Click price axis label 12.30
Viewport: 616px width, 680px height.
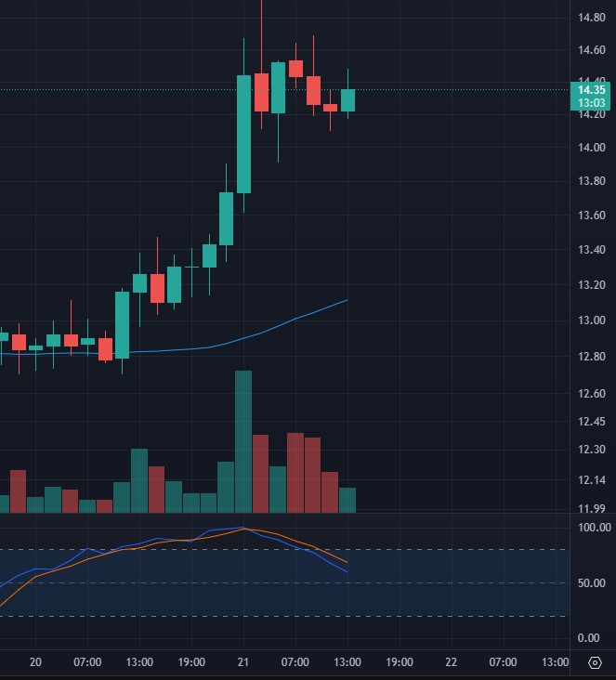point(591,450)
